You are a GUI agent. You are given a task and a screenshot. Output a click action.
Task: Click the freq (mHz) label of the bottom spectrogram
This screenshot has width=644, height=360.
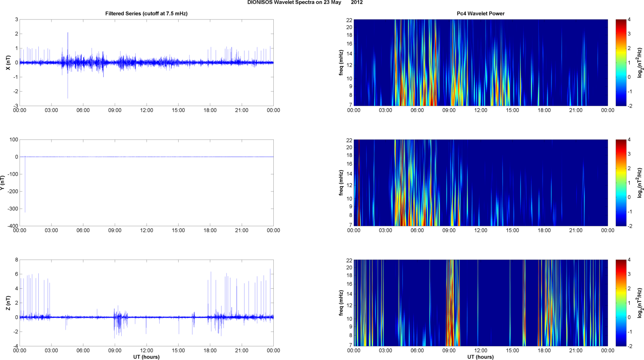pyautogui.click(x=341, y=303)
